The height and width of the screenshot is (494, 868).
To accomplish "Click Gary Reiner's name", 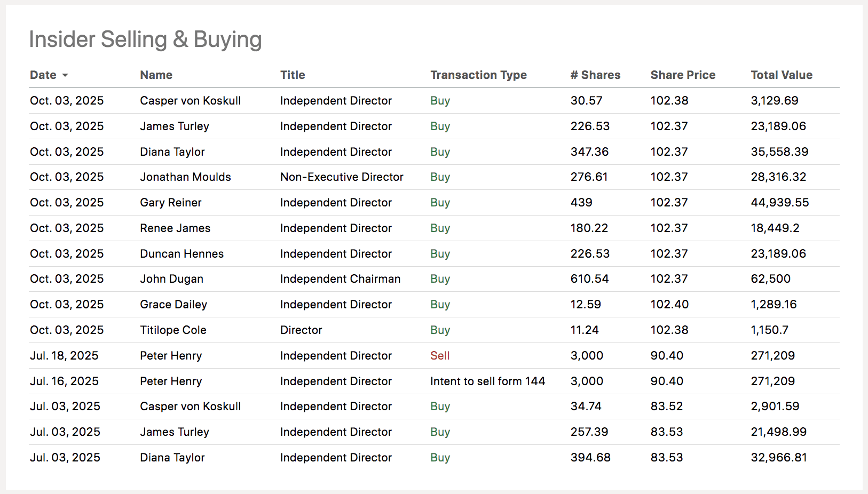I will click(170, 203).
